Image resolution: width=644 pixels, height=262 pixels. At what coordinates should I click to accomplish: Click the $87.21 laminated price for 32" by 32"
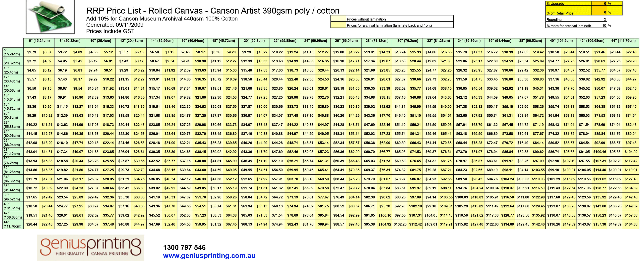coord(446,170)
